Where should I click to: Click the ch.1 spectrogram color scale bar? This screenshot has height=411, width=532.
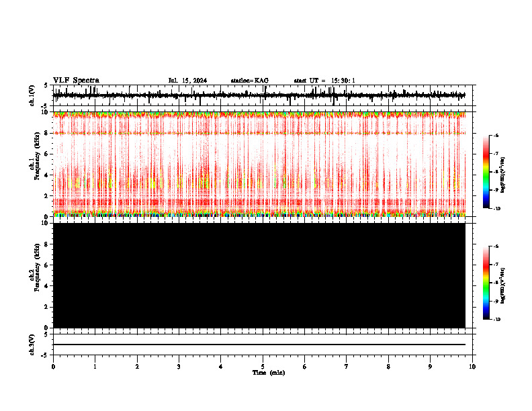(486, 172)
